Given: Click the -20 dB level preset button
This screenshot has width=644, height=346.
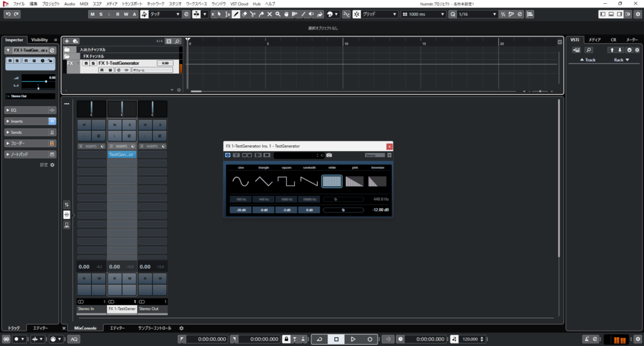Looking at the screenshot, I should [241, 210].
